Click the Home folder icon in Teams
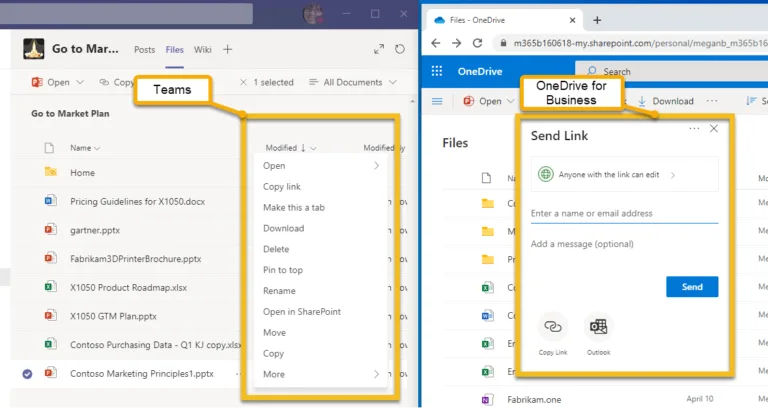Screen dimensions: 768x408 (x=50, y=172)
